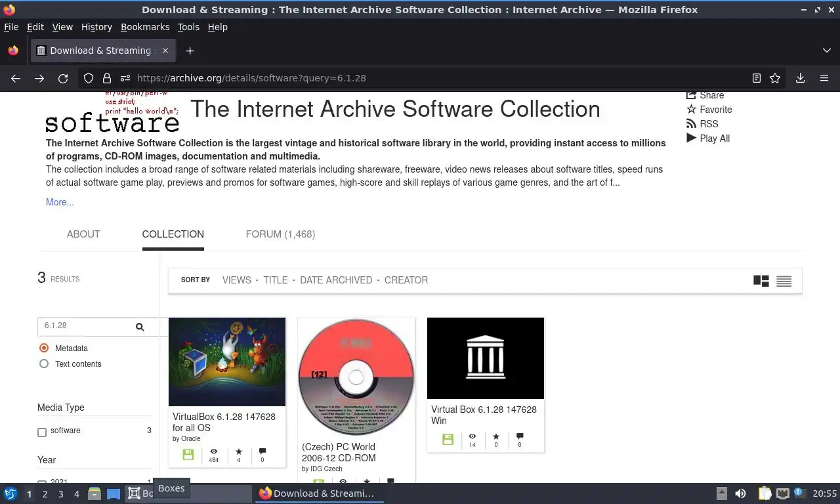Open the Bookmarks menu
Image resolution: width=840 pixels, height=504 pixels.
point(145,27)
